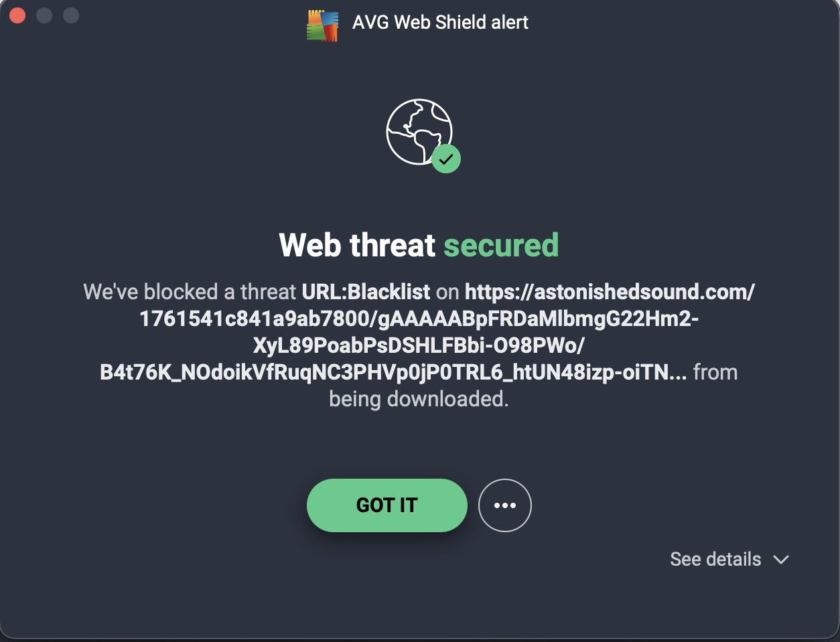Click the AVG Web Shield alert title

tap(440, 22)
